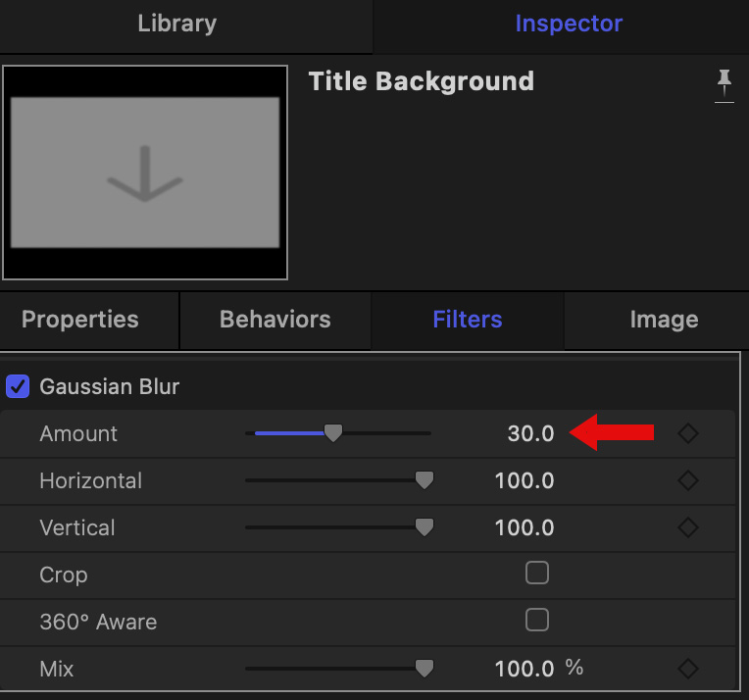Viewport: 749px width, 700px height.
Task: Click the Amount value field showing 30.0
Action: coord(530,433)
